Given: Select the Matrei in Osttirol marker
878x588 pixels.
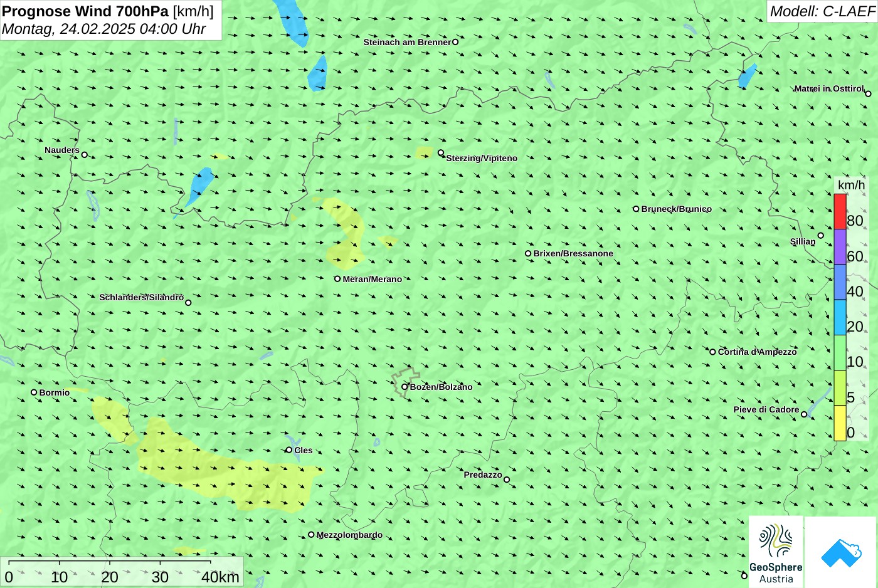Looking at the screenshot, I should pyautogui.click(x=868, y=93).
